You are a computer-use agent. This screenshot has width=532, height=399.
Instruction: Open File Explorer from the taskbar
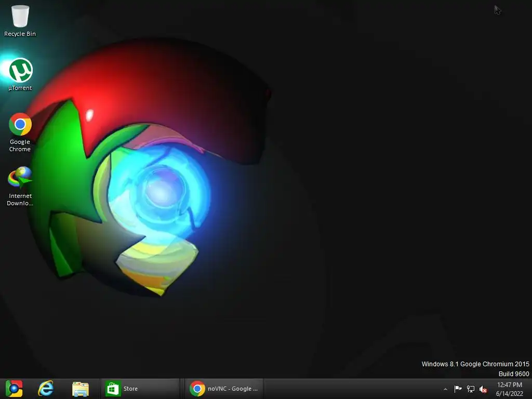click(x=81, y=389)
